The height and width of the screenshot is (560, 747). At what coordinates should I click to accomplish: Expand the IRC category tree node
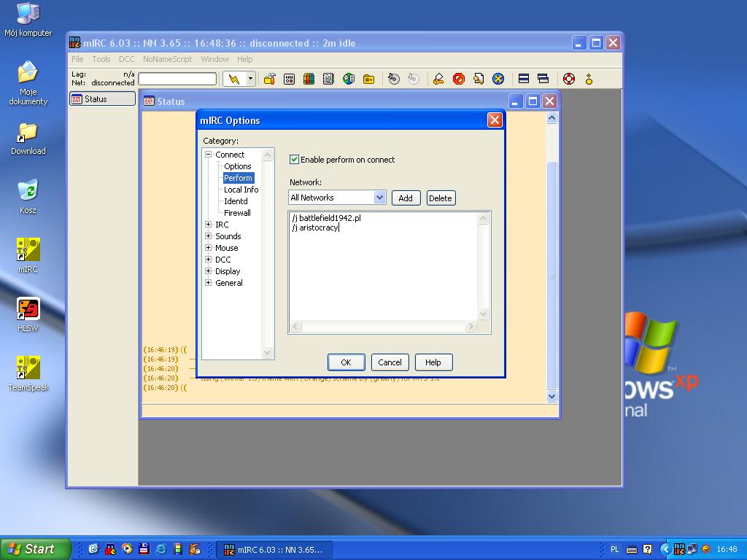point(209,225)
